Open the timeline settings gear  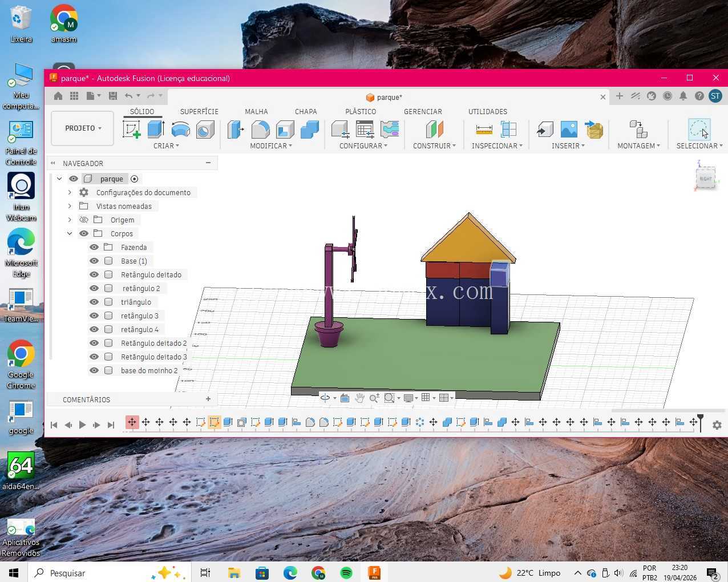[x=717, y=425]
